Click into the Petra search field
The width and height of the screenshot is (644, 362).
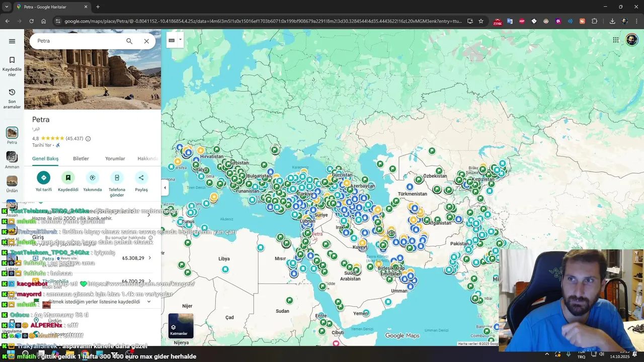tap(78, 41)
